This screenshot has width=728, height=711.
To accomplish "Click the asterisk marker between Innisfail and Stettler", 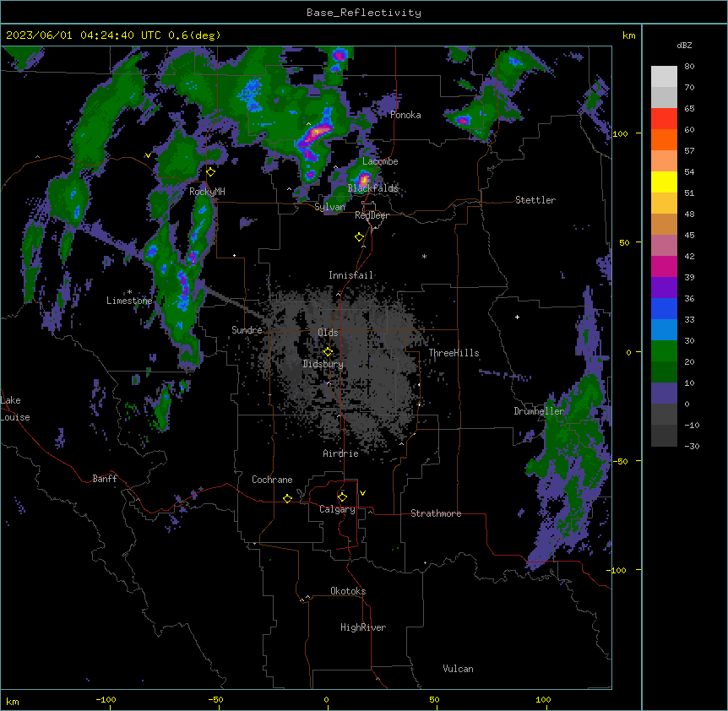I will click(424, 256).
